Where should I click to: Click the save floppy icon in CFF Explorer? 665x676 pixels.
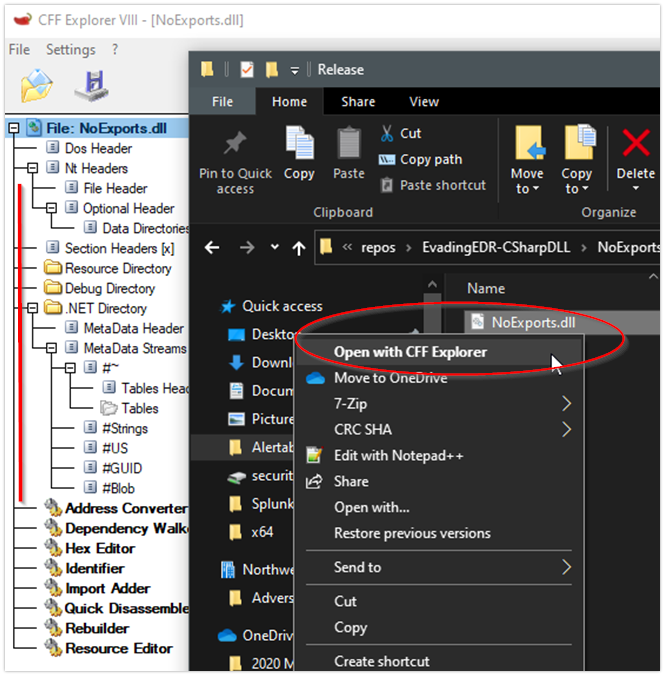coord(92,85)
